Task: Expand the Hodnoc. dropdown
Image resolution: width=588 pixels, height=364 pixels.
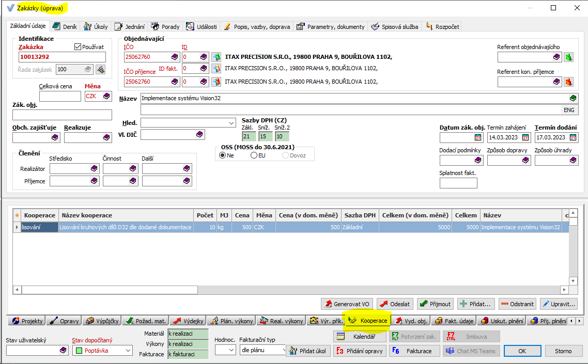Action: 231,350
